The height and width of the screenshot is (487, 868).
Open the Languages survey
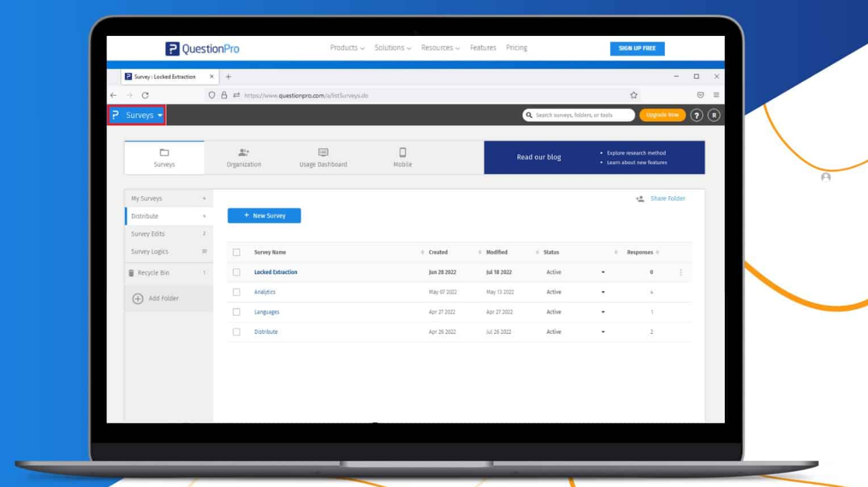(267, 312)
